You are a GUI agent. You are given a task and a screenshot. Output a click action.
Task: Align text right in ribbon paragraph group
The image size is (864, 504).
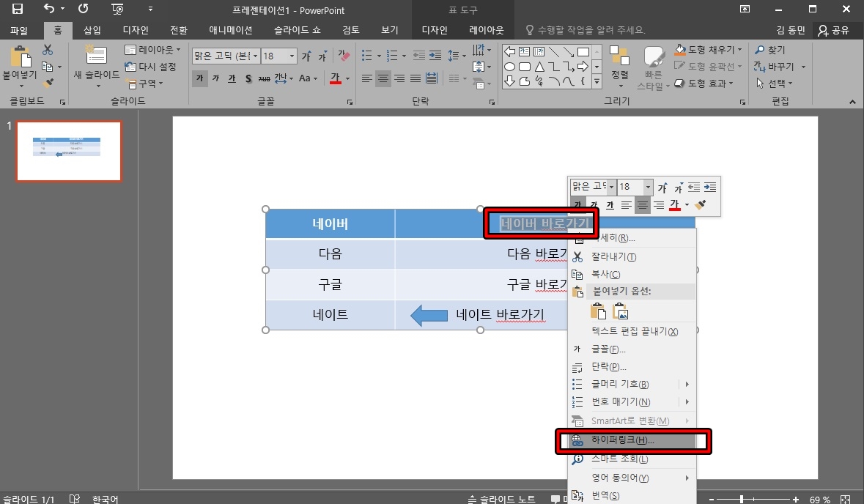(x=399, y=79)
